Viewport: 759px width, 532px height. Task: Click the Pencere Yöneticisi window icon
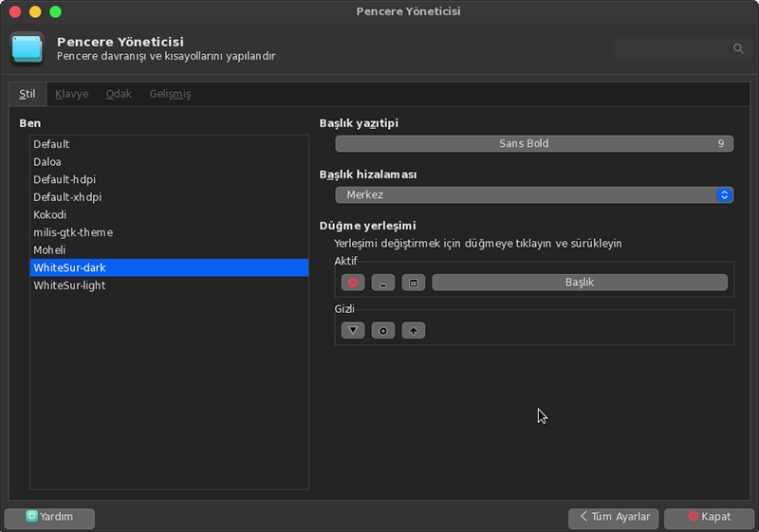(x=28, y=48)
